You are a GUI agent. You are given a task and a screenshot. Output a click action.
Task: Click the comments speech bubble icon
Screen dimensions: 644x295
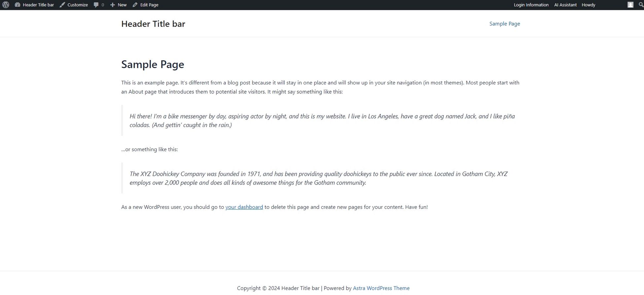pyautogui.click(x=96, y=5)
